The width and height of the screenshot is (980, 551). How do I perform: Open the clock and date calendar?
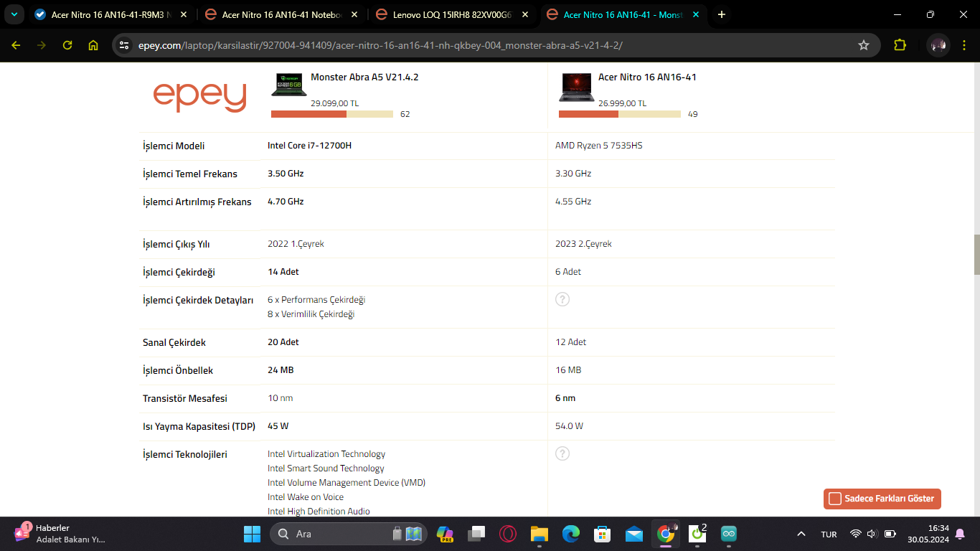pos(928,534)
